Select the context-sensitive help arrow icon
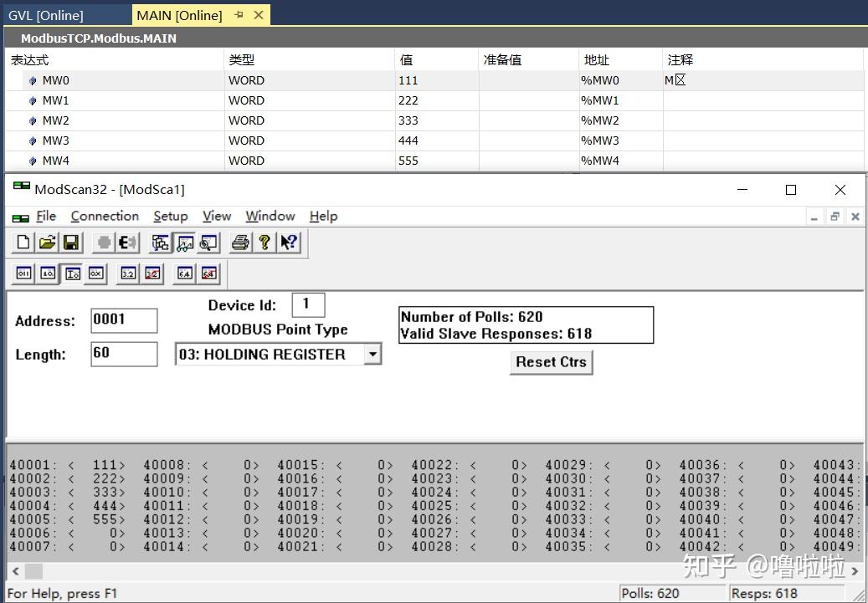The image size is (868, 603). coord(287,243)
